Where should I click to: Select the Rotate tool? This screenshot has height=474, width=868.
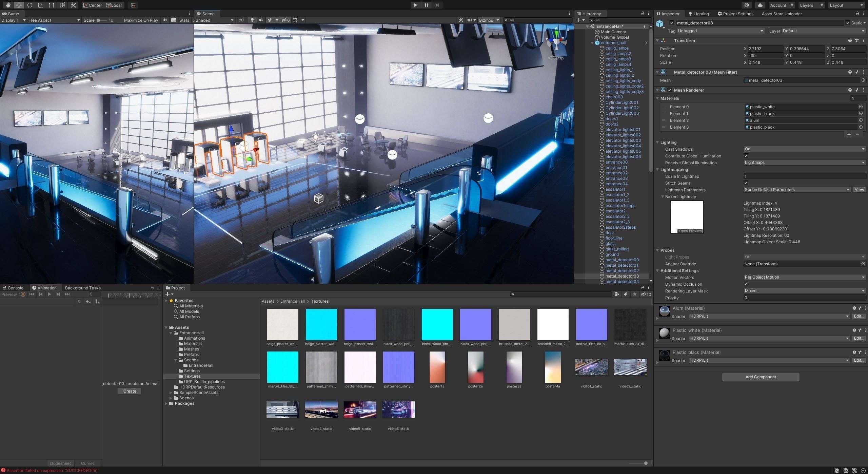click(x=30, y=5)
